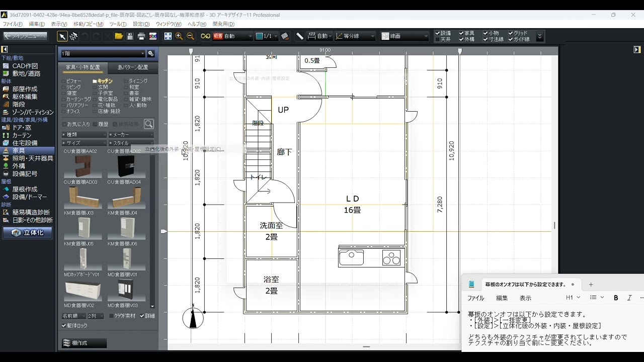
Task: Open 表示 menu in the Notepad window
Action: pyautogui.click(x=525, y=298)
